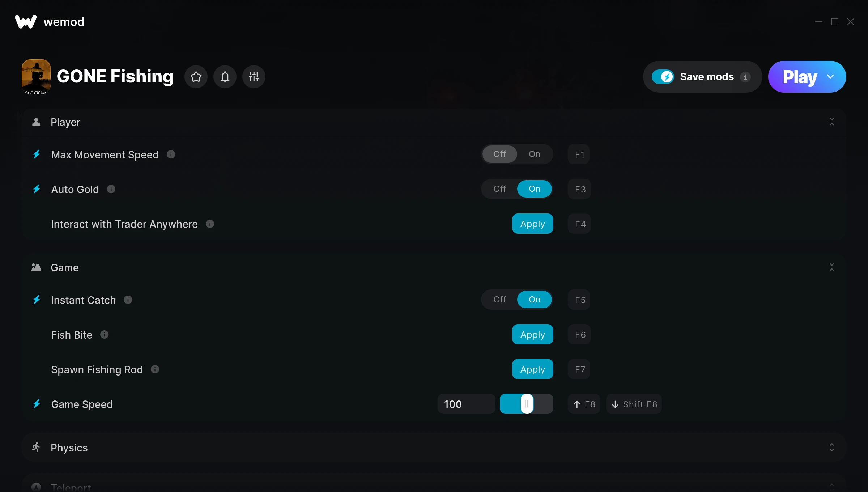The height and width of the screenshot is (492, 868).
Task: Click the WeMod logo icon
Action: (26, 22)
